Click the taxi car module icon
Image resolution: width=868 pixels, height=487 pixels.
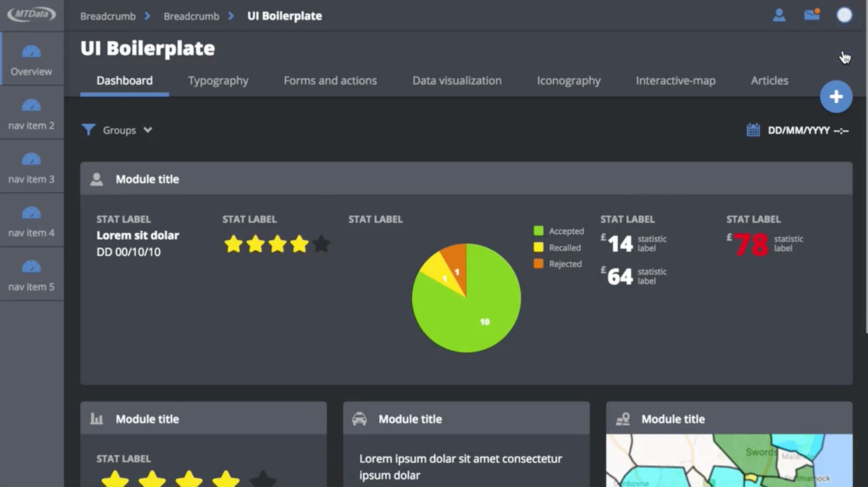[x=359, y=419]
